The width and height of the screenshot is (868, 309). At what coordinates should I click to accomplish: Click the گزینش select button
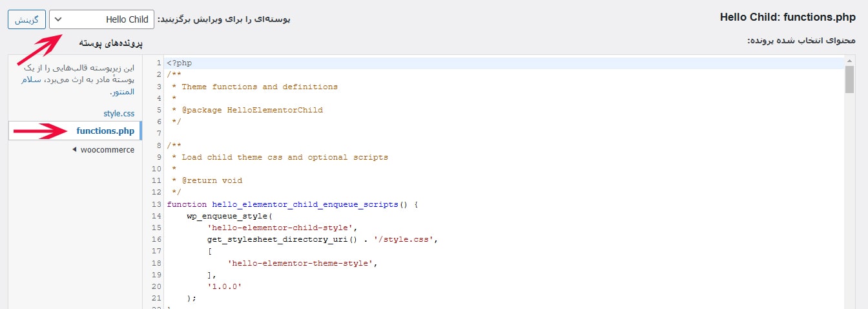25,19
